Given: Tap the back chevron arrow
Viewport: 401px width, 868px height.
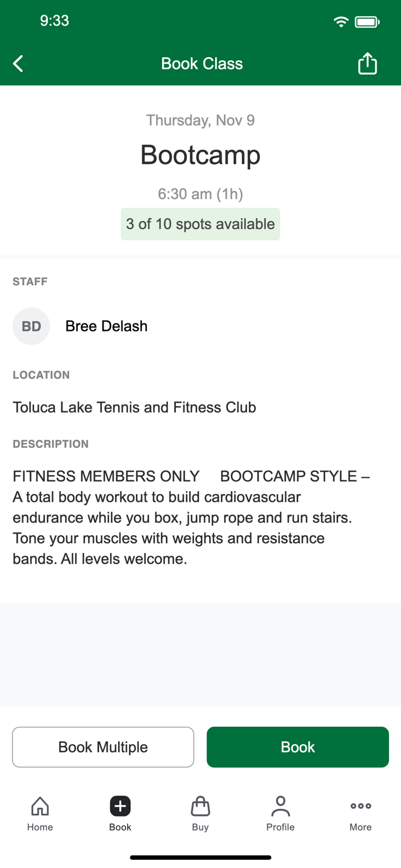Looking at the screenshot, I should pyautogui.click(x=17, y=64).
